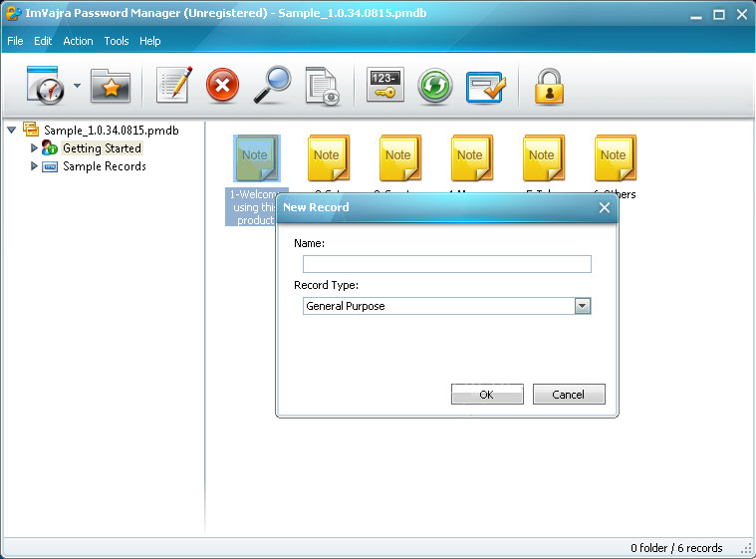
Task: Click OK in New Record dialog
Action: click(487, 394)
